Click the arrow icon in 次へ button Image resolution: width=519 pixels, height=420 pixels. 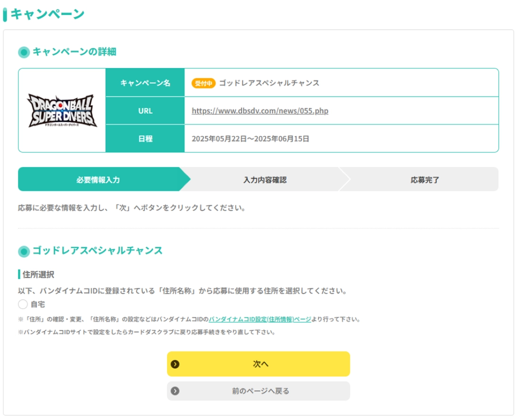pos(175,364)
